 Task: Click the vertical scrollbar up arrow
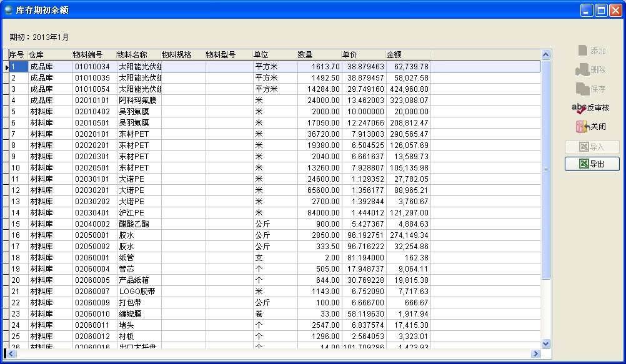[x=545, y=55]
